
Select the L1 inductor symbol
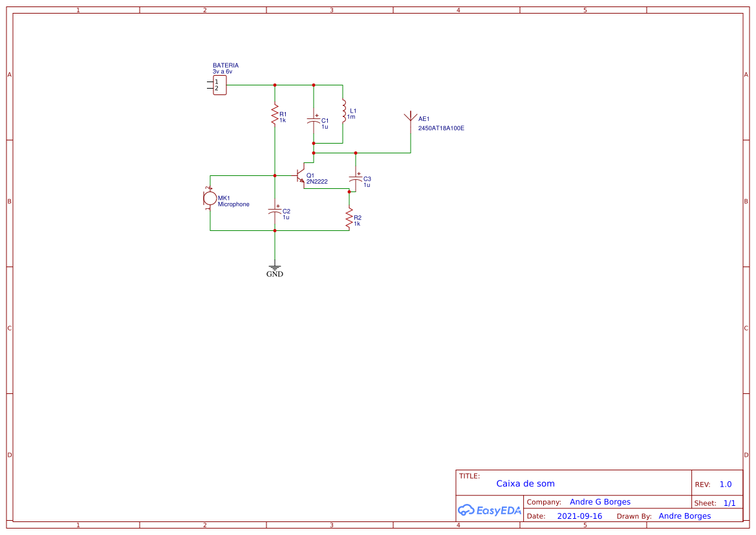pos(343,111)
